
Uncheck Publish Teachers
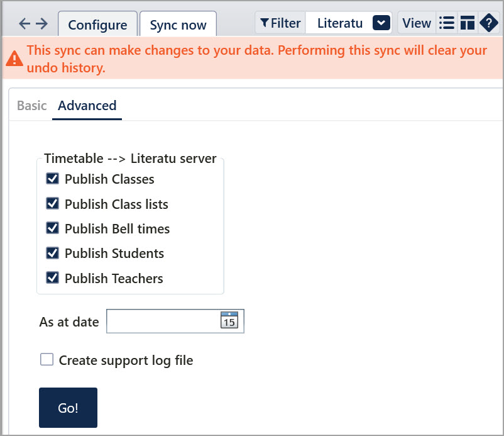coord(53,278)
